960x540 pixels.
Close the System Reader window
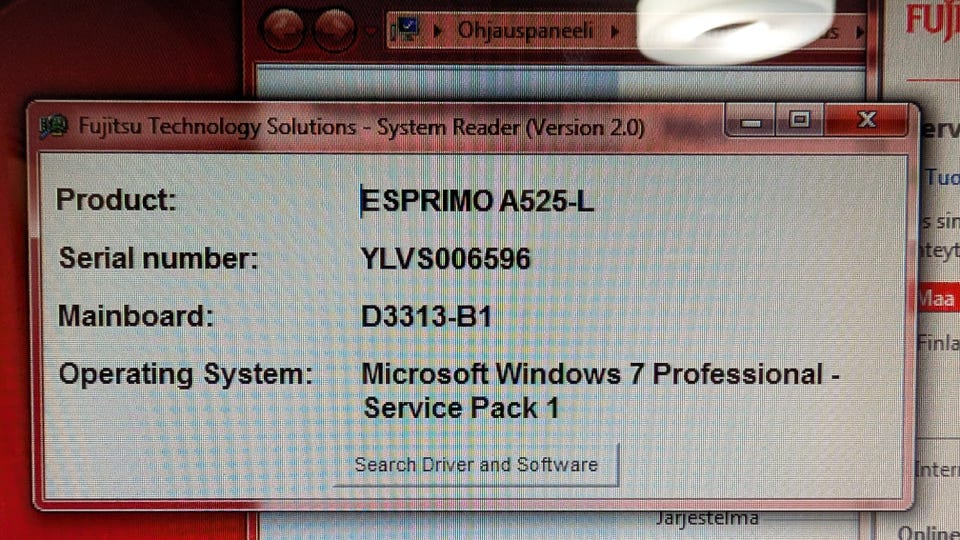tap(866, 119)
